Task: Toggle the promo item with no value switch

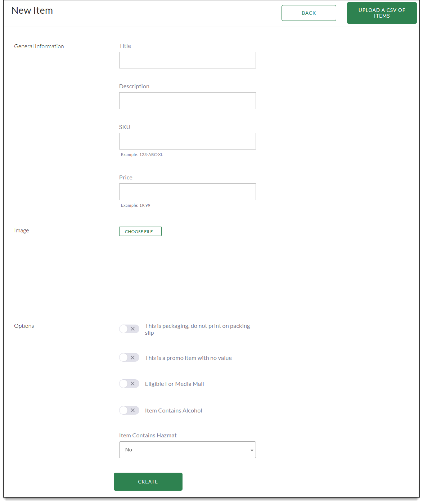Action: (x=129, y=358)
